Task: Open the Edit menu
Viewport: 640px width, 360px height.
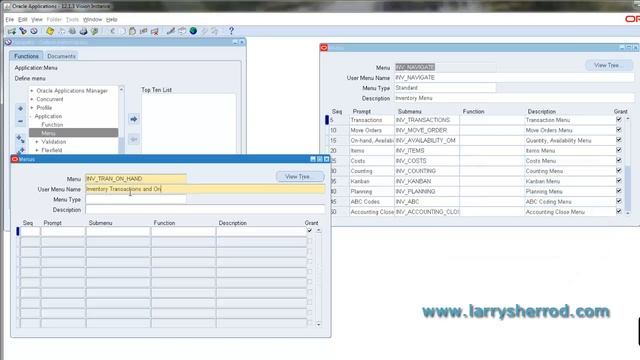Action: (23, 20)
